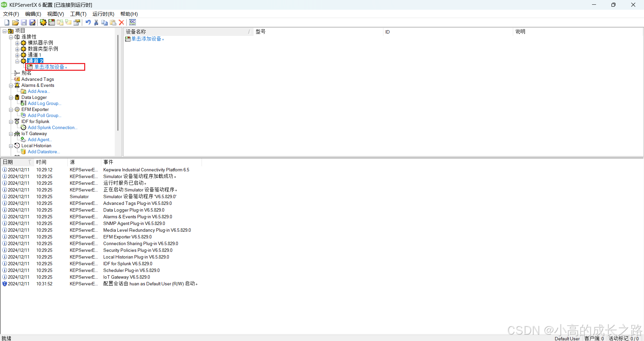Viewport: 644px width, 341px height.
Task: Collapse the IoT Gateway node
Action: 11,134
